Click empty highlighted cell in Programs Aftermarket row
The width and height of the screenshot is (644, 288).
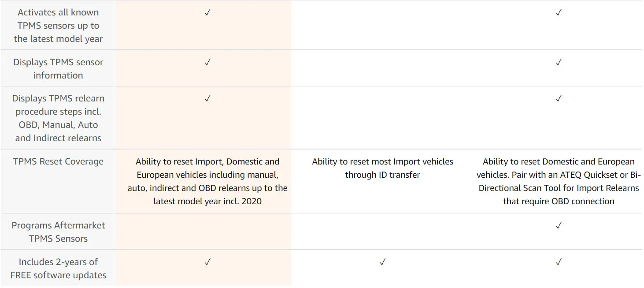[x=204, y=232]
